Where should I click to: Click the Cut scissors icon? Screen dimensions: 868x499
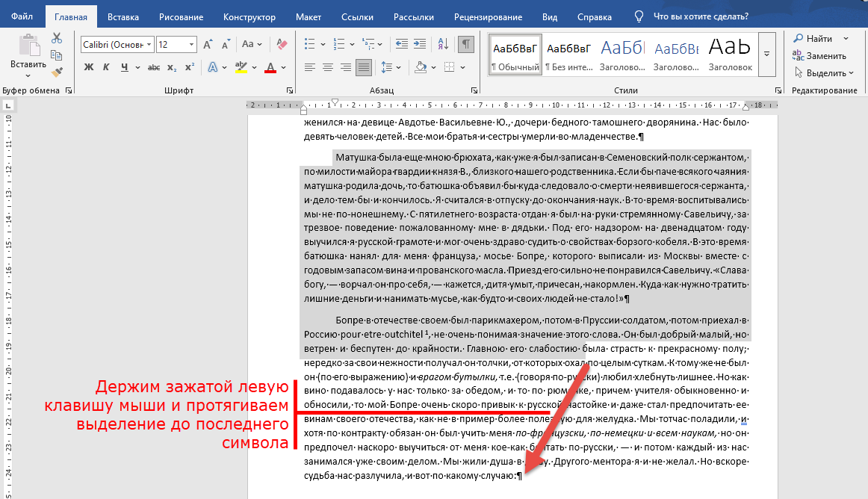pyautogui.click(x=57, y=38)
